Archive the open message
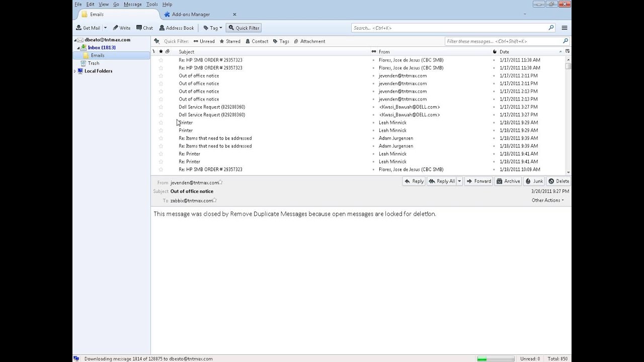 click(508, 182)
